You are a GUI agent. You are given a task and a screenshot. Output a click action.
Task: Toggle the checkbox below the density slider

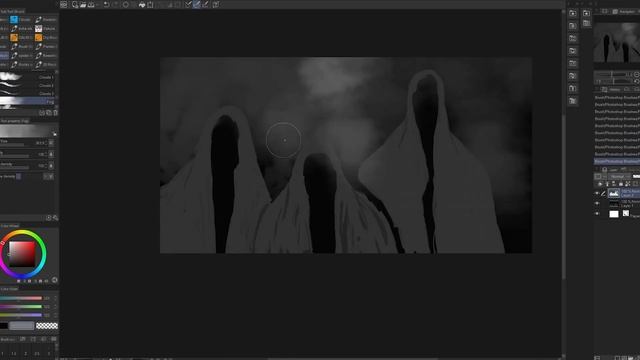pyautogui.click(x=19, y=176)
